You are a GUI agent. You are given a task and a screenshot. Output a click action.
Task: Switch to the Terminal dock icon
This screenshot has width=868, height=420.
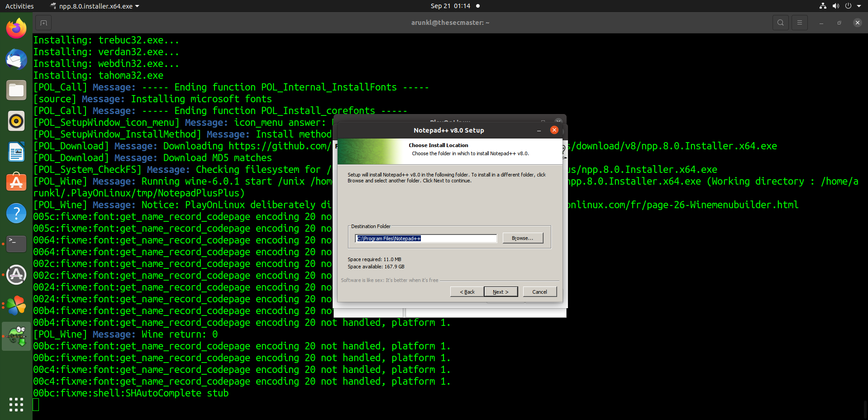16,244
